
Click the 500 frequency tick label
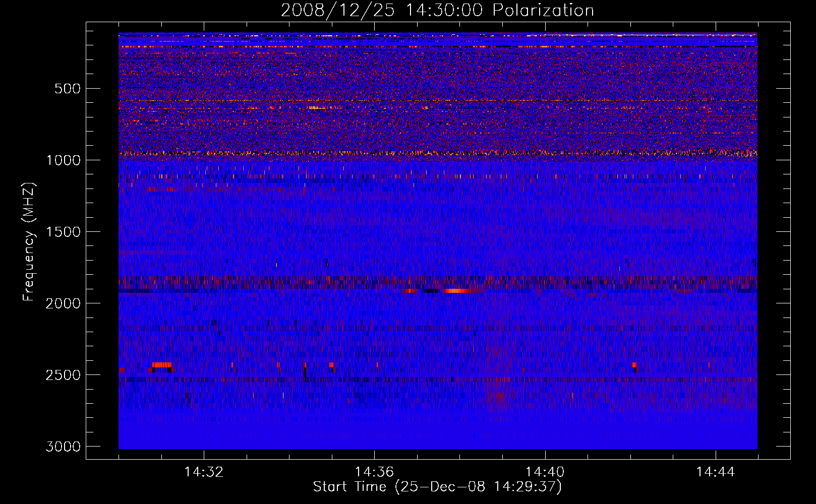click(x=67, y=89)
